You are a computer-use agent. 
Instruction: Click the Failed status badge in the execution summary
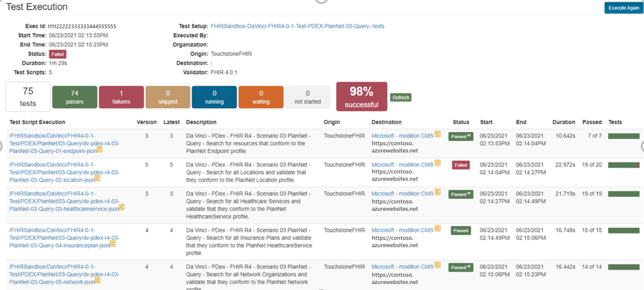[57, 54]
